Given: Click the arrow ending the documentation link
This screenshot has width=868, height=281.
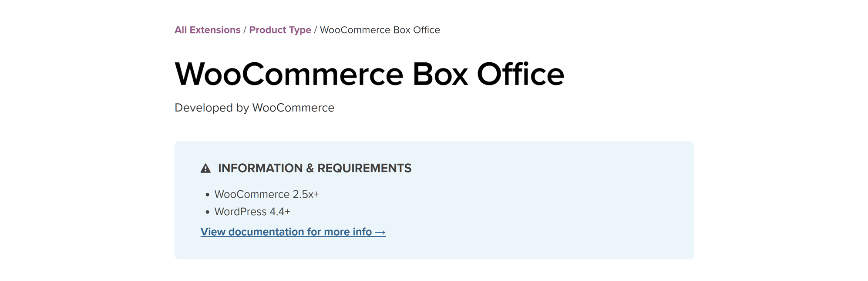Looking at the screenshot, I should coord(380,232).
